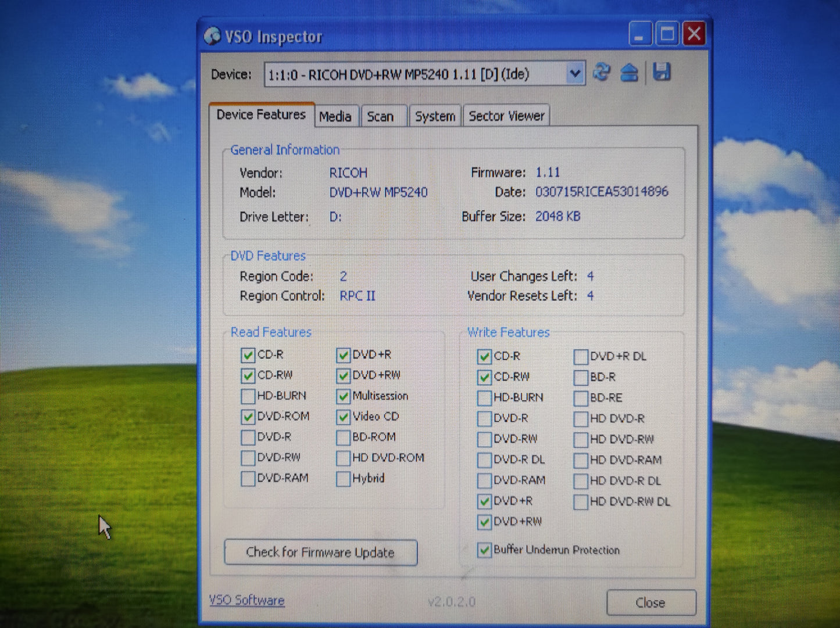Open the VSO Software link
840x628 pixels.
(x=247, y=600)
